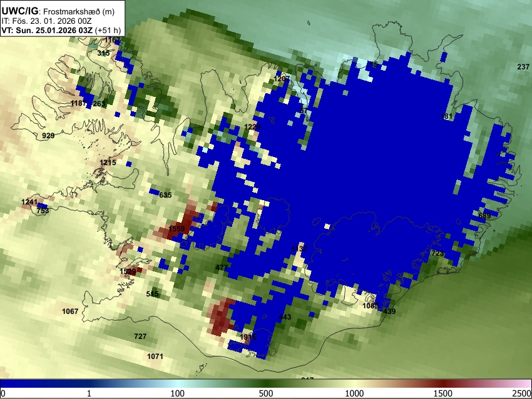Click the 1000 tick on the color scale
This screenshot has width=532, height=399.
click(x=354, y=393)
